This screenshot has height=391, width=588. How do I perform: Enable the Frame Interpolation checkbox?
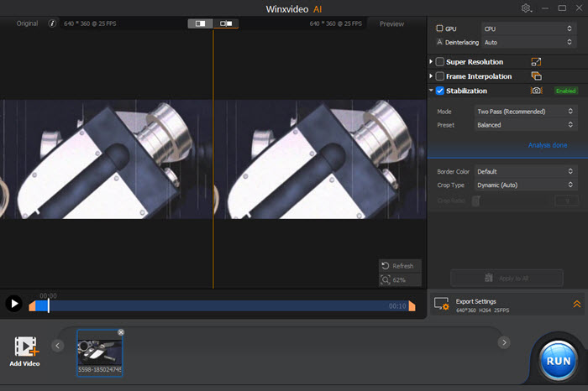tap(440, 76)
